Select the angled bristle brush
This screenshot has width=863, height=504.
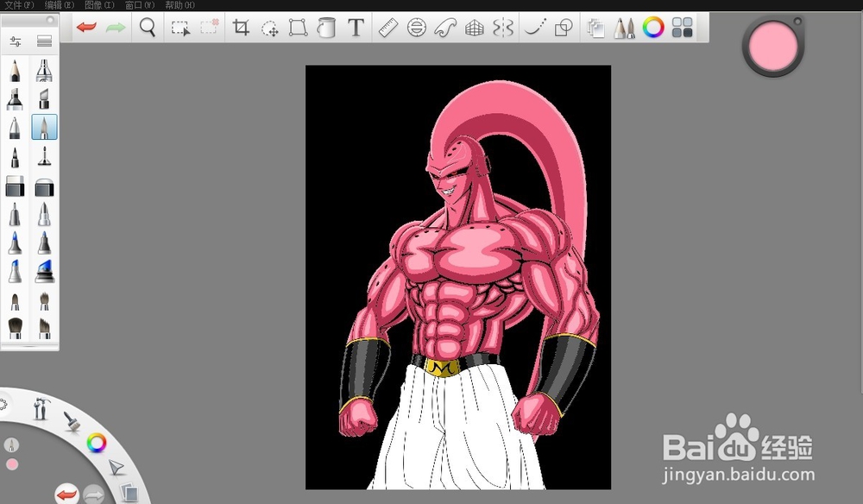pos(44,329)
